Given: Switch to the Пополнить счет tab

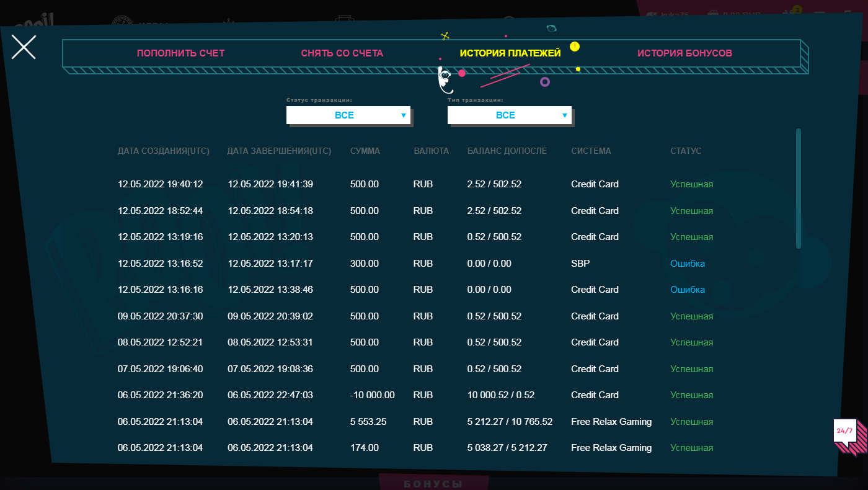Looking at the screenshot, I should click(180, 53).
